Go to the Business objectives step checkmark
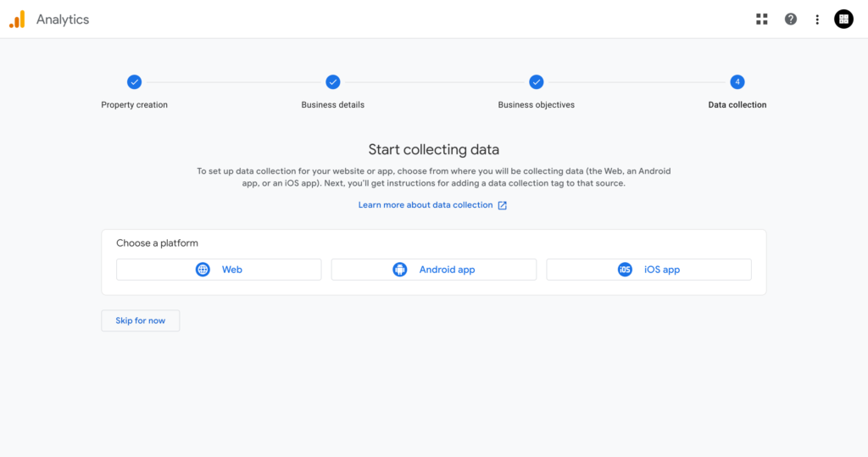868x457 pixels. click(x=536, y=82)
